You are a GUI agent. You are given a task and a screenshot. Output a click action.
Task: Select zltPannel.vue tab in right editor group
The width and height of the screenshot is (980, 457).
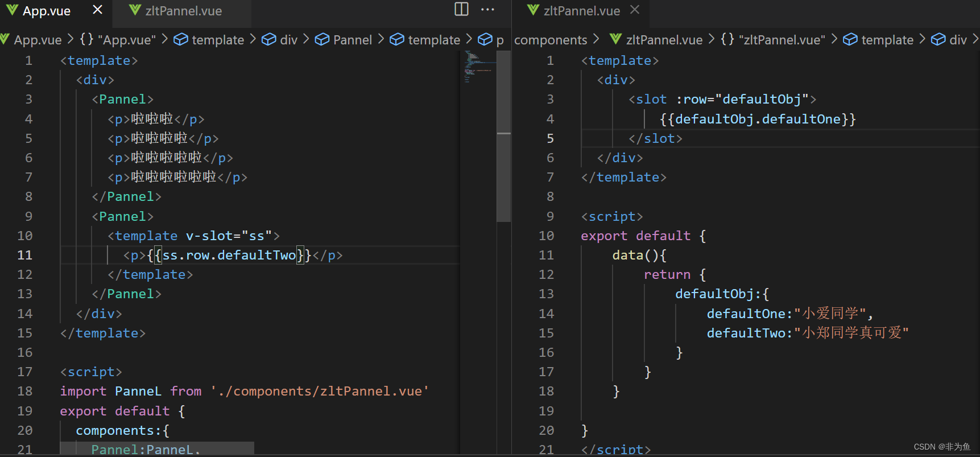click(x=581, y=11)
